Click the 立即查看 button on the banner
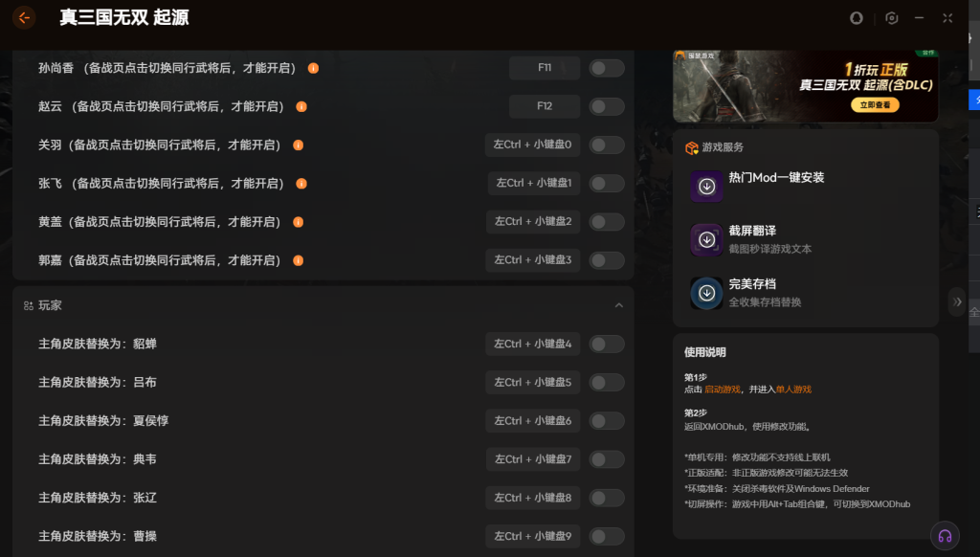Viewport: 980px width, 557px height. coord(874,105)
